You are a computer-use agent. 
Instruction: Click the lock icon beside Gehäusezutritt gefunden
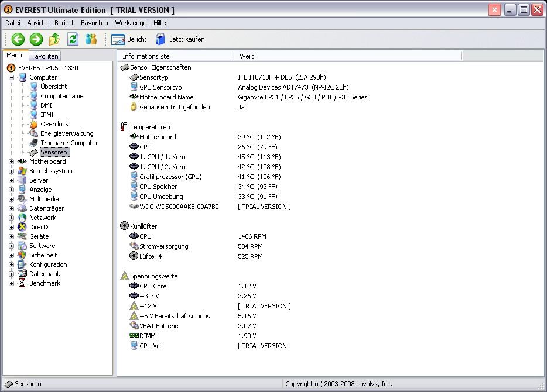click(134, 106)
